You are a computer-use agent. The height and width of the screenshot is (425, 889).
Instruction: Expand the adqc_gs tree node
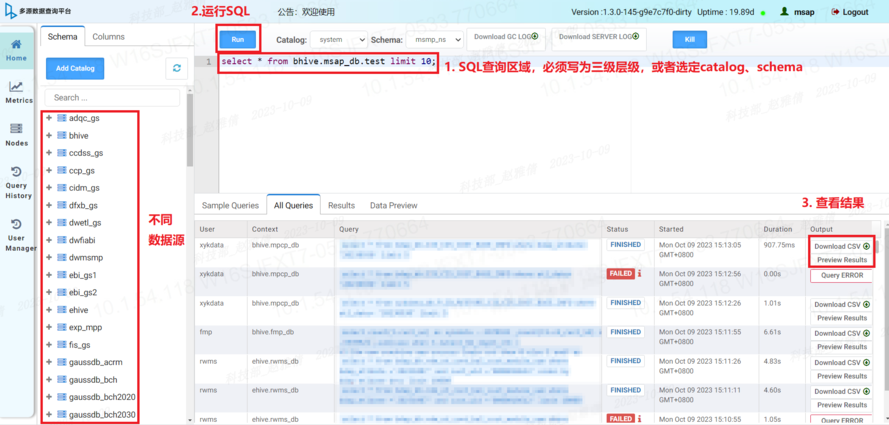point(49,118)
